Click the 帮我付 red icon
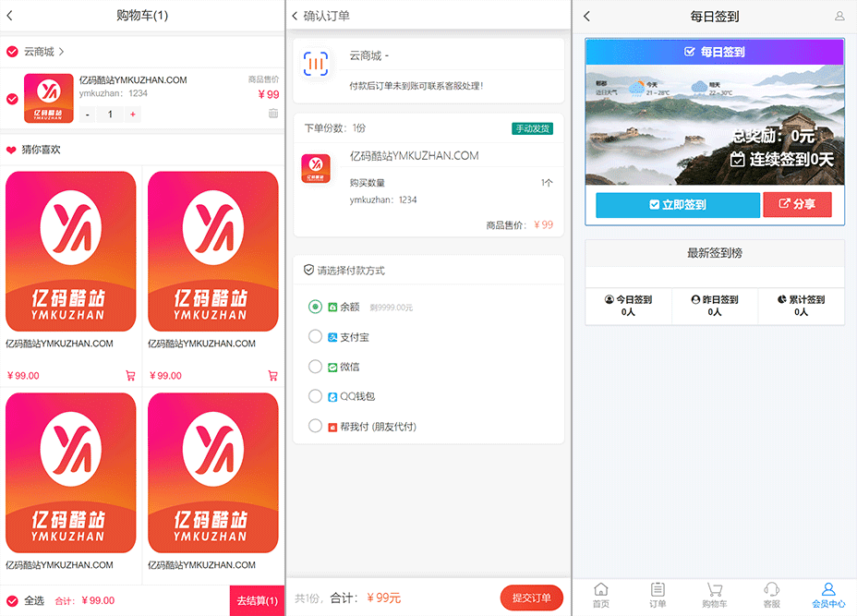Screen dimensions: 857x616 click(x=332, y=428)
